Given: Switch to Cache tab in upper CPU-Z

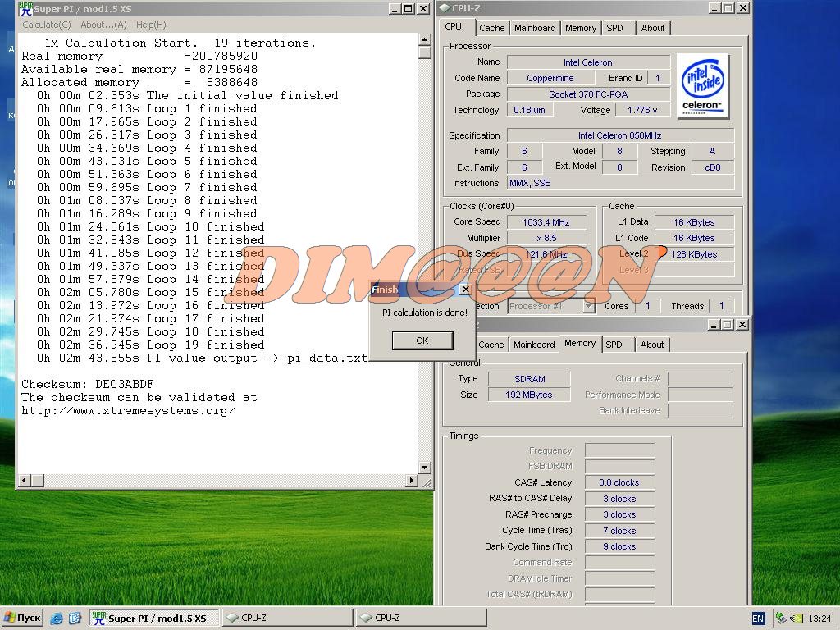Looking at the screenshot, I should [492, 28].
